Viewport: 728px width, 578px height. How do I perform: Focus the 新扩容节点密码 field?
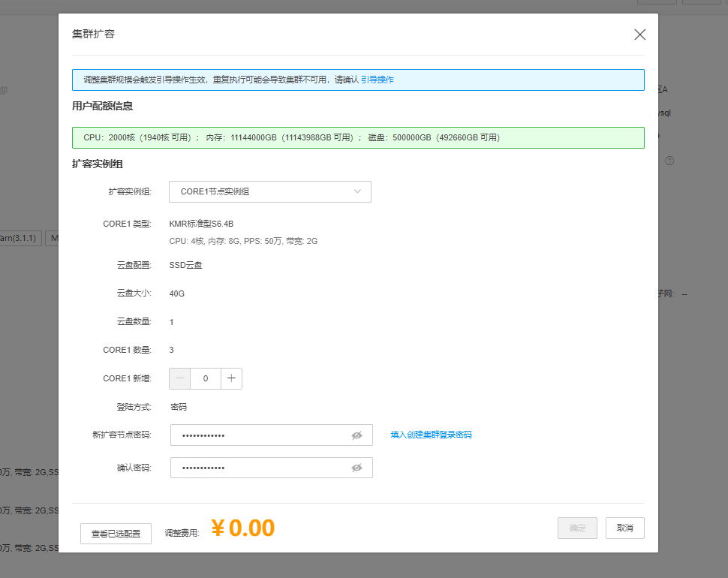tap(271, 435)
